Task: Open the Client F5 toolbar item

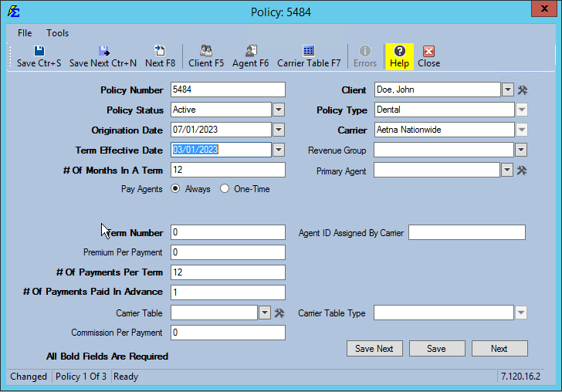Action: pyautogui.click(x=205, y=56)
